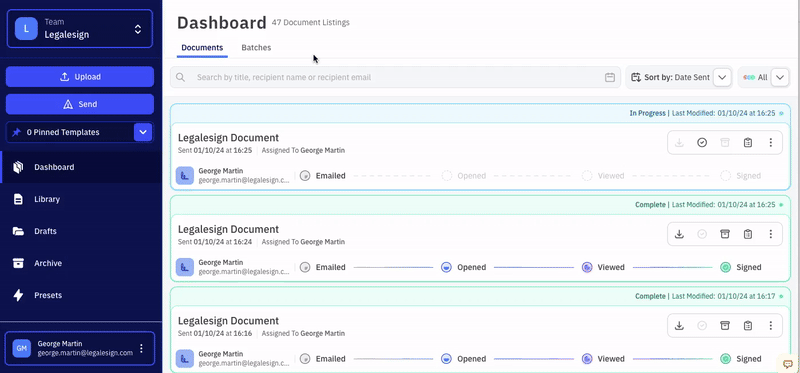
Task: Click the GM avatar in sidebar footer
Action: pos(22,349)
